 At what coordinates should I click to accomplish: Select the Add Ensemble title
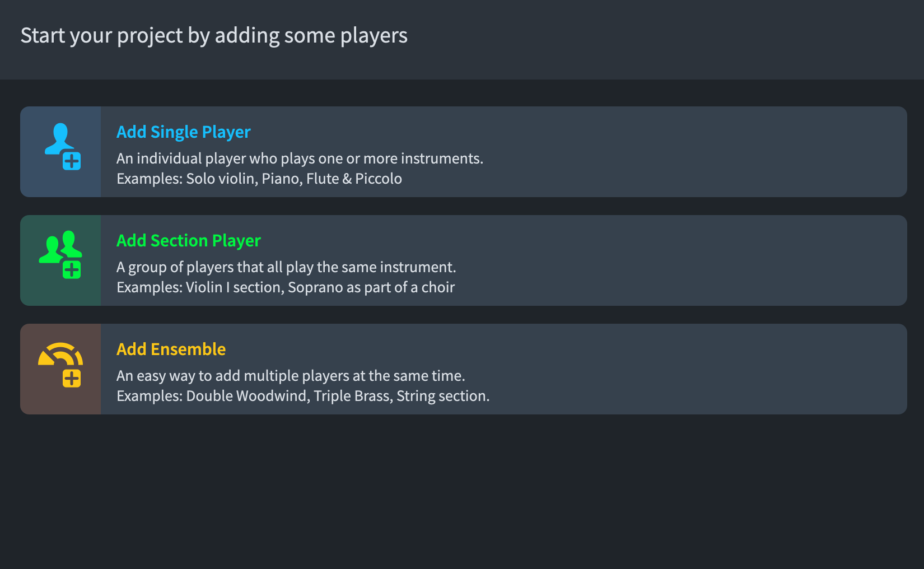point(171,349)
